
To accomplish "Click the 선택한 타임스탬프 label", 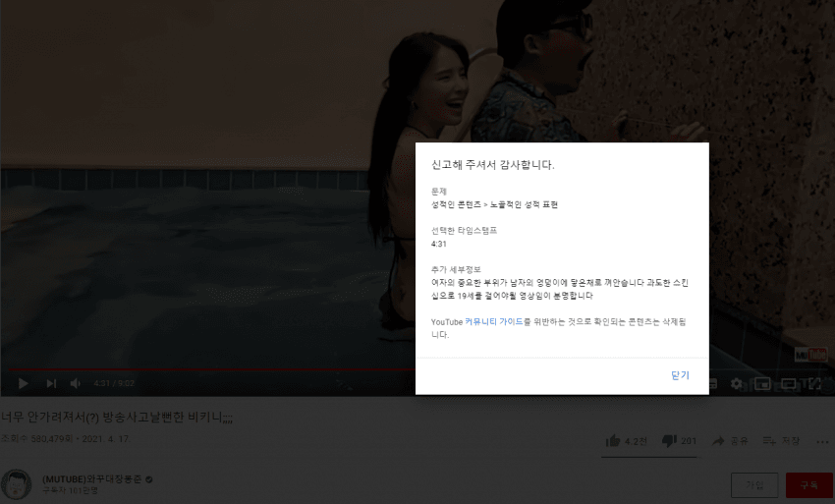I will [x=464, y=230].
